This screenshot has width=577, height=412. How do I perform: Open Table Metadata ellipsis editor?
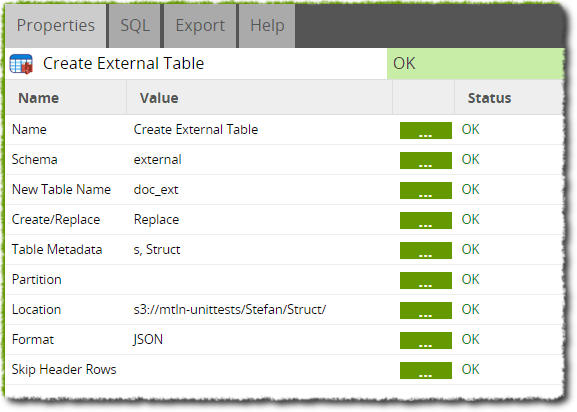tap(426, 251)
